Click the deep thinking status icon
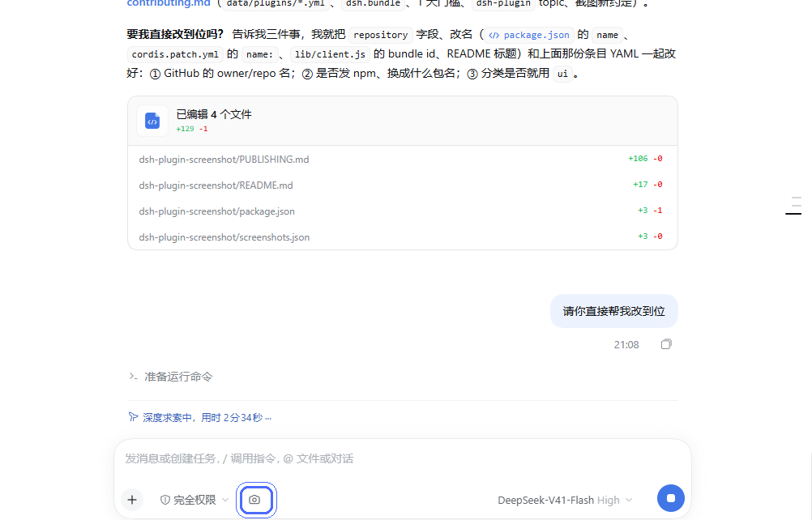Viewport: 812px width, 520px height. (x=133, y=417)
